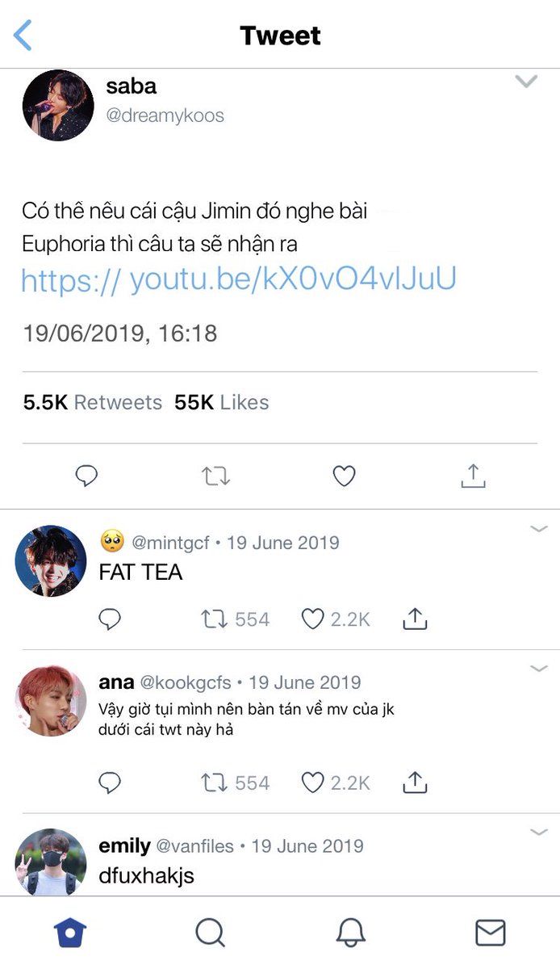Like ana's reply tweet
The width and height of the screenshot is (560, 969).
coord(311,782)
